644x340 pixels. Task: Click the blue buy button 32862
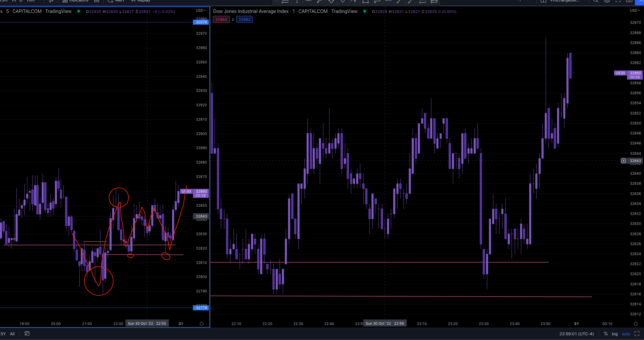(x=244, y=19)
